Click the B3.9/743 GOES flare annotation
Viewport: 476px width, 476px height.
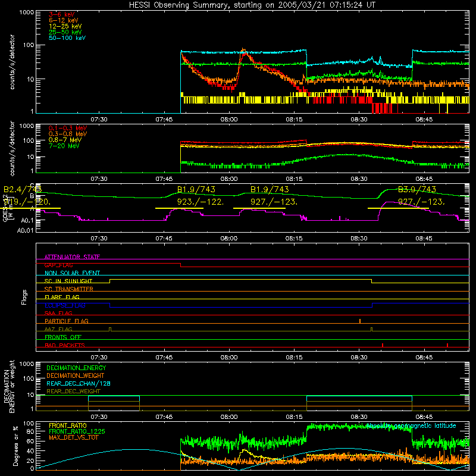(417, 189)
